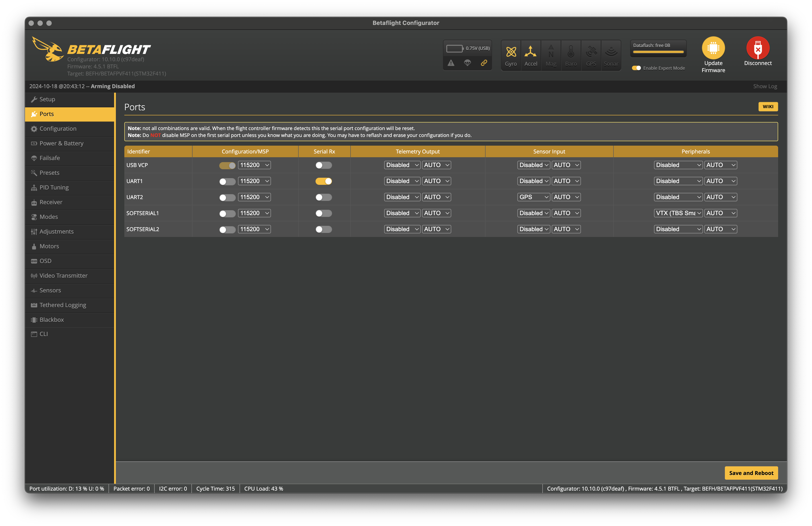Click the Disconnect label
The height and width of the screenshot is (526, 812).
(x=758, y=63)
